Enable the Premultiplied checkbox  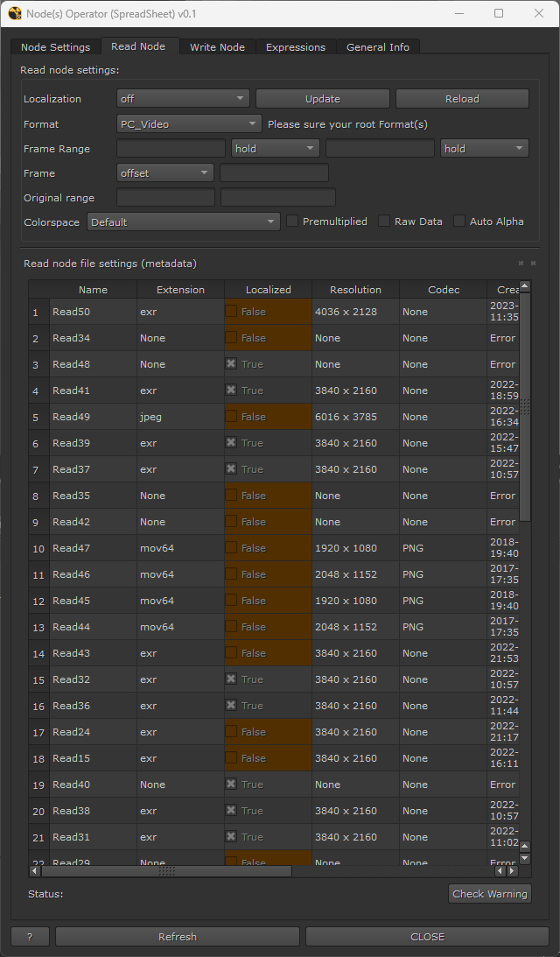click(x=292, y=222)
